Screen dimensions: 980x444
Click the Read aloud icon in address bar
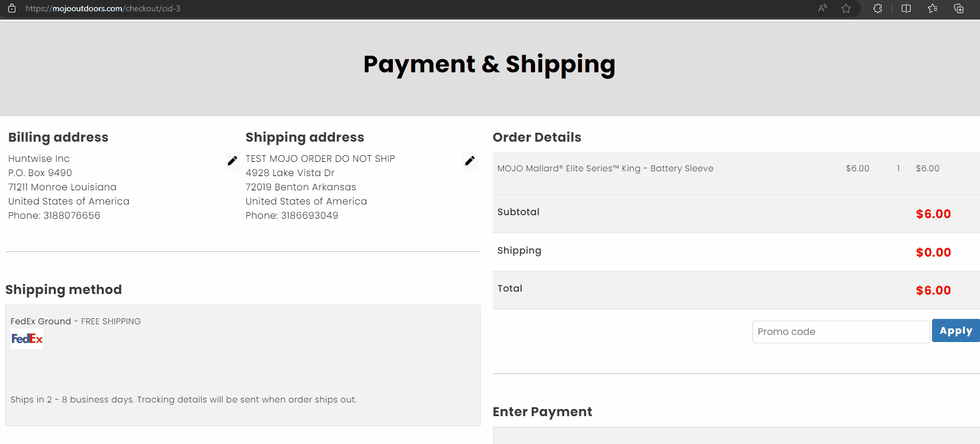point(822,8)
